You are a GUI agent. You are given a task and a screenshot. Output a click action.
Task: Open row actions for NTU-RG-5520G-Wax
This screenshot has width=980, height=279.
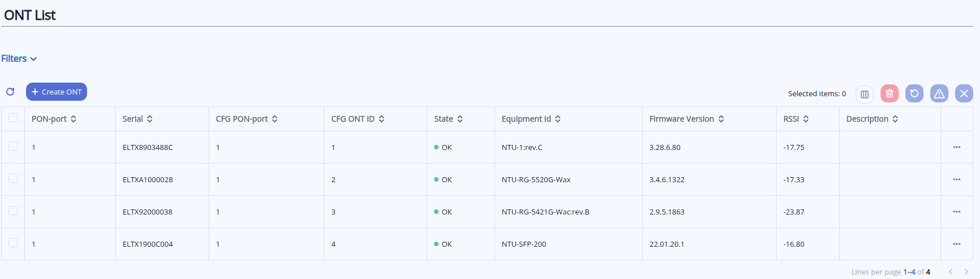[x=956, y=179]
